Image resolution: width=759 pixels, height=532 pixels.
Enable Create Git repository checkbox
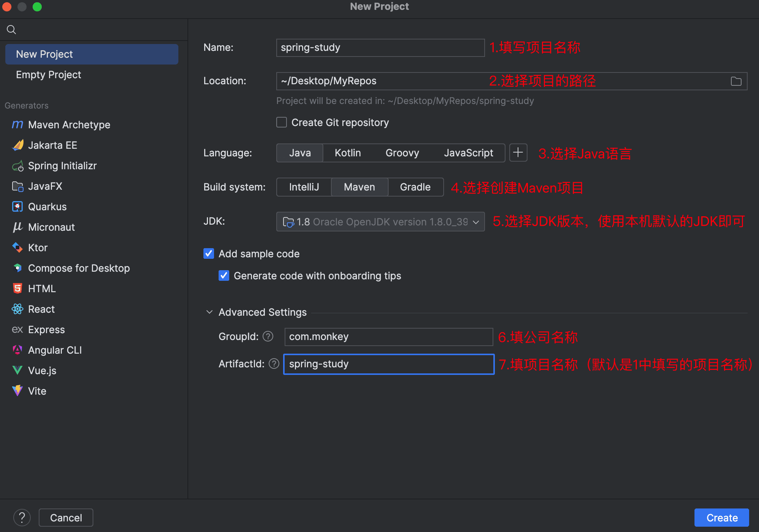pyautogui.click(x=282, y=122)
